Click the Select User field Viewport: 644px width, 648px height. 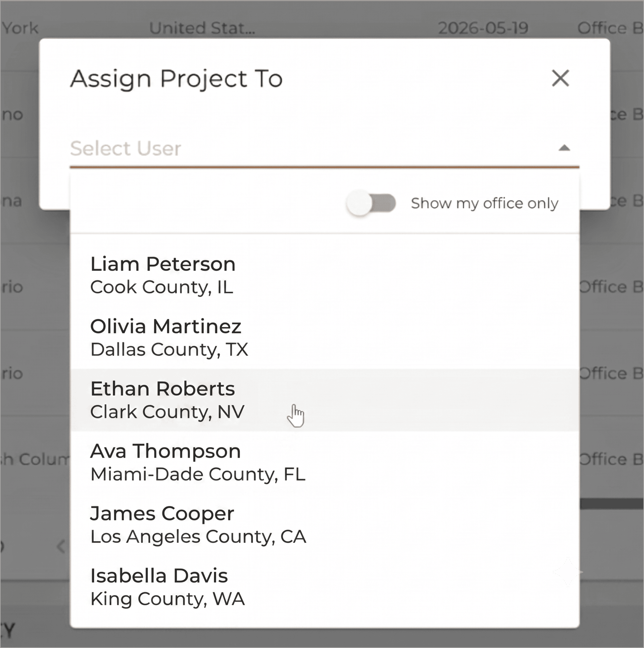click(324, 148)
